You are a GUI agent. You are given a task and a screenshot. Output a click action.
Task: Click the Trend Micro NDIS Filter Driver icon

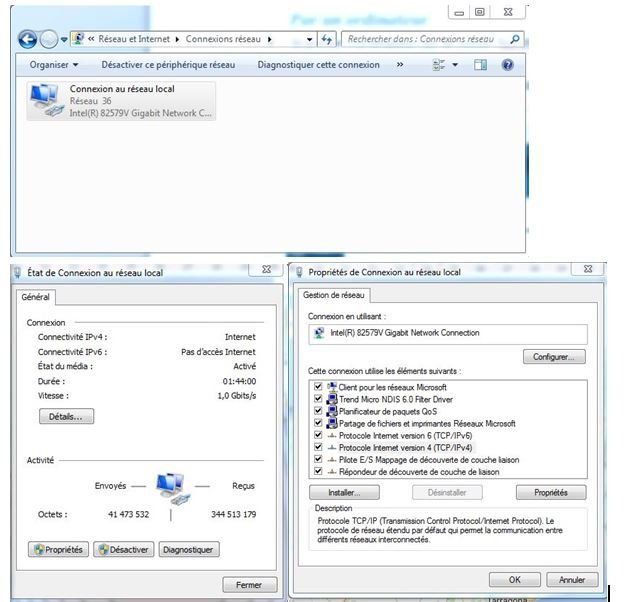tap(331, 399)
